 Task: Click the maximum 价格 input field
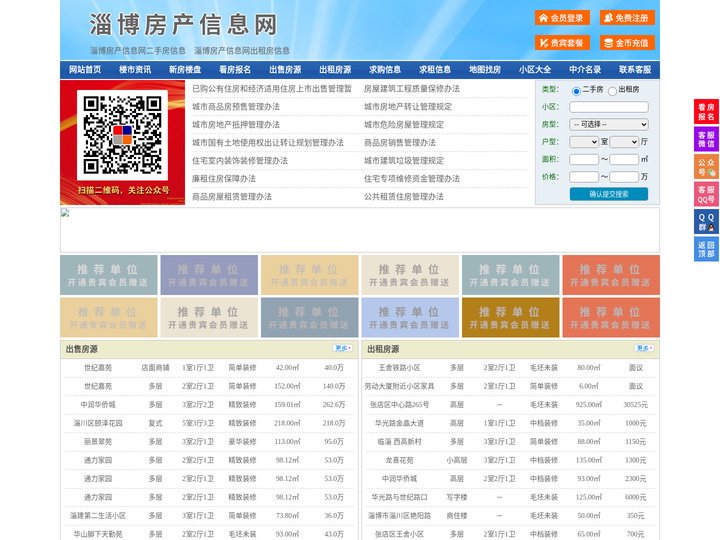coord(624,177)
